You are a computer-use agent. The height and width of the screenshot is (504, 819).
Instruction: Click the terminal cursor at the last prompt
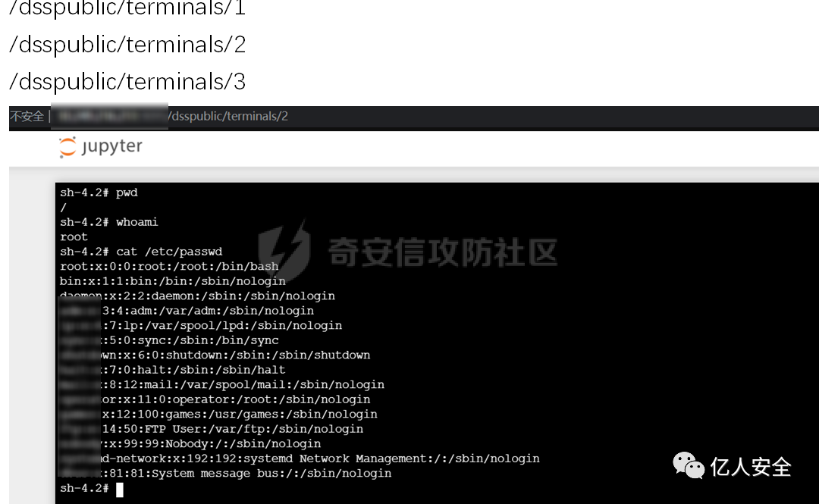coord(120,490)
